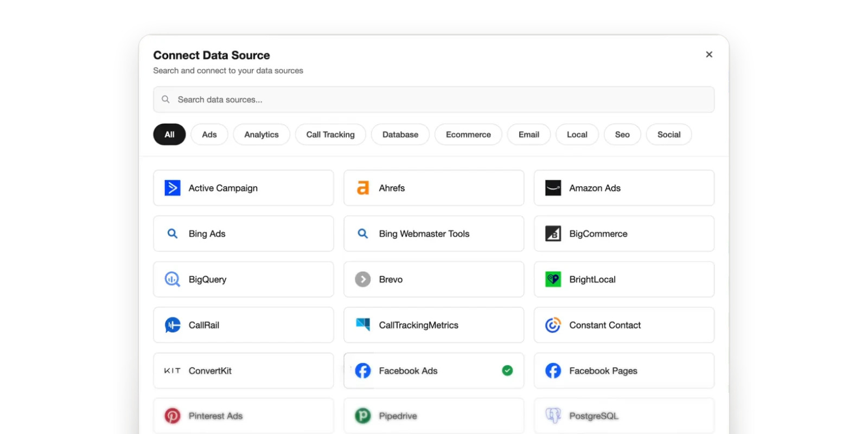Click the search magnifier icon in search bar
This screenshot has width=868, height=434.
pos(165,99)
